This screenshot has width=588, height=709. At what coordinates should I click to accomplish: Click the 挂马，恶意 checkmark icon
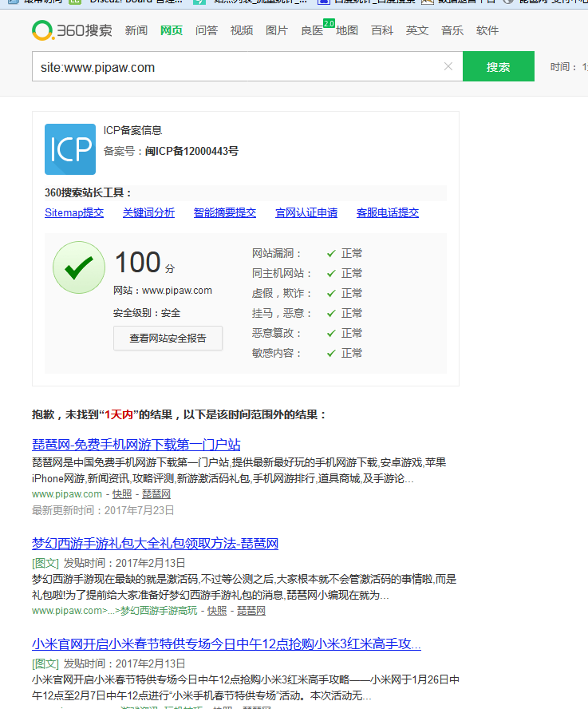331,313
